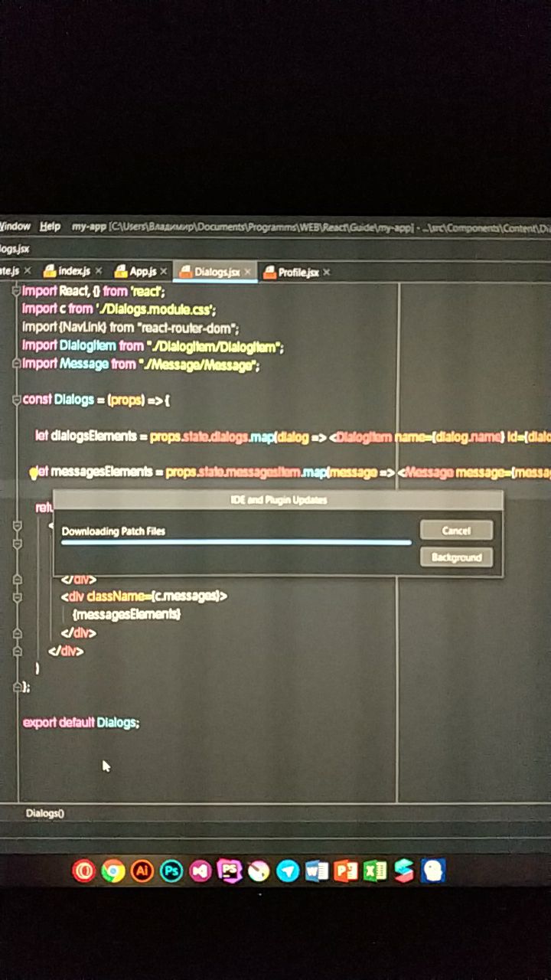
Task: Switch to PhpStorm taskbar icon
Action: pos(229,871)
